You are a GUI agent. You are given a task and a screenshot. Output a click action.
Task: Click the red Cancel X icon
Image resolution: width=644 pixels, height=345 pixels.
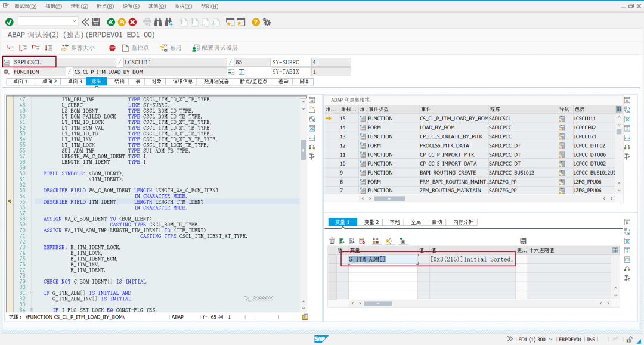click(132, 22)
